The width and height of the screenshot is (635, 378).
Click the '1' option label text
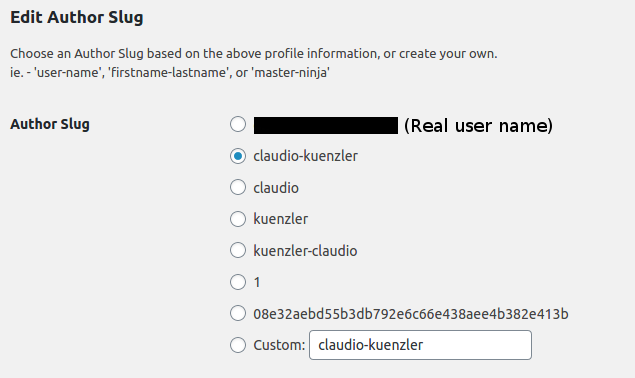pos(257,282)
